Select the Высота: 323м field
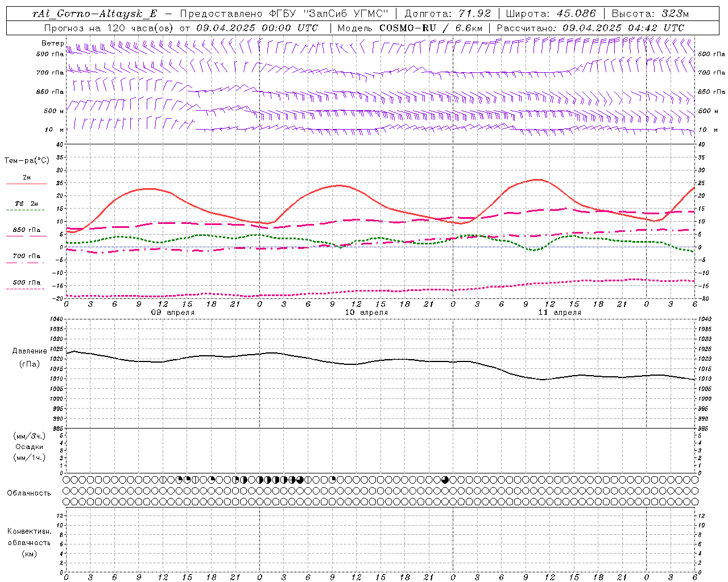This screenshot has height=582, width=728. [651, 14]
